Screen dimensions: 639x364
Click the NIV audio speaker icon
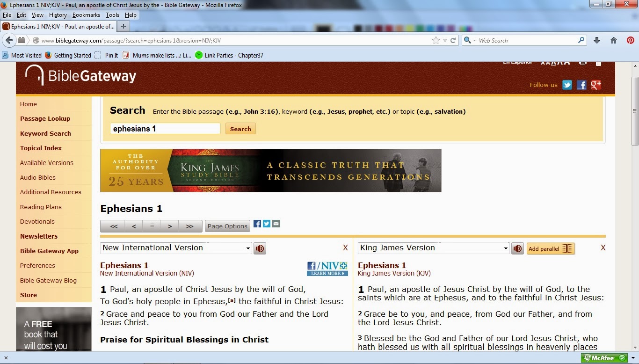click(260, 248)
